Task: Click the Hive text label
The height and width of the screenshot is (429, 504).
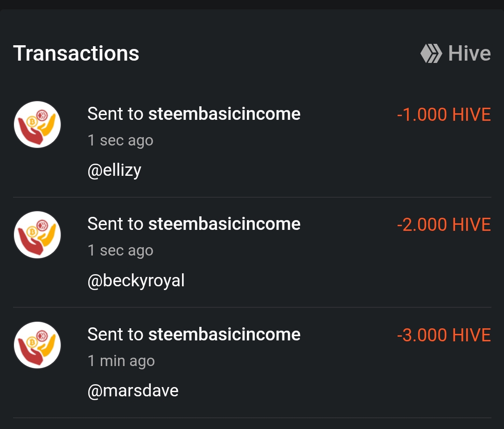Action: tap(469, 53)
